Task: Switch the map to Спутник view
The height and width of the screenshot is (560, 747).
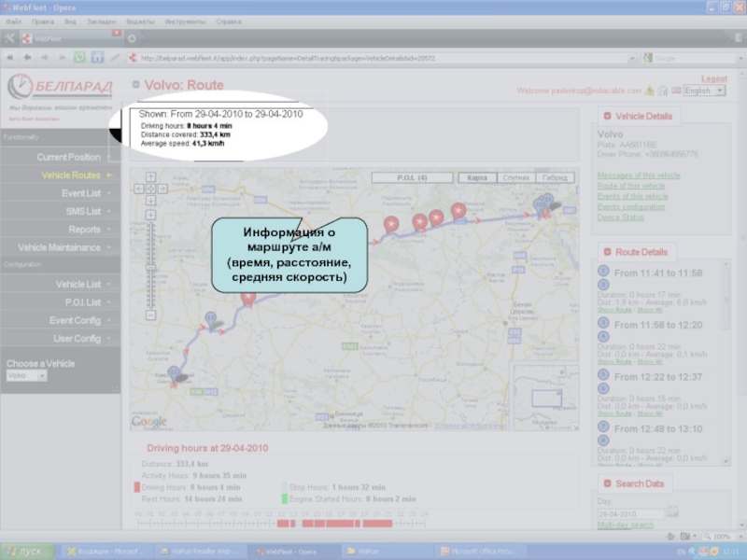Action: [516, 177]
